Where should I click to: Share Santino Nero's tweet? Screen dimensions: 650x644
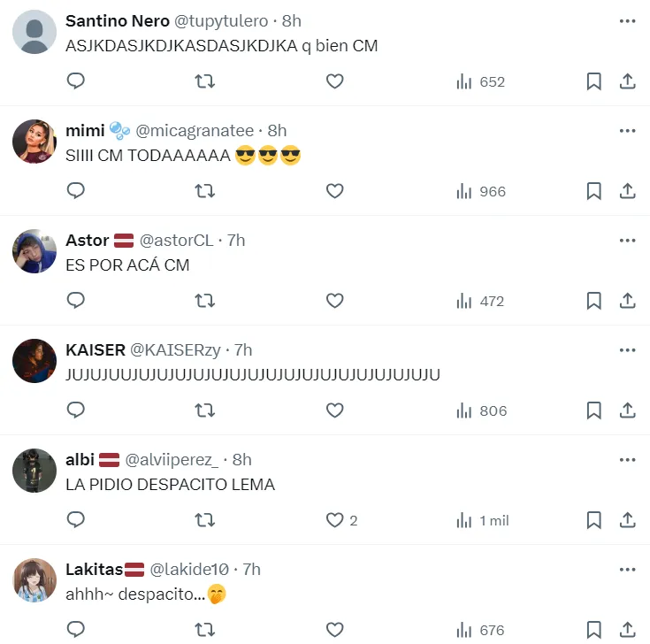(627, 81)
